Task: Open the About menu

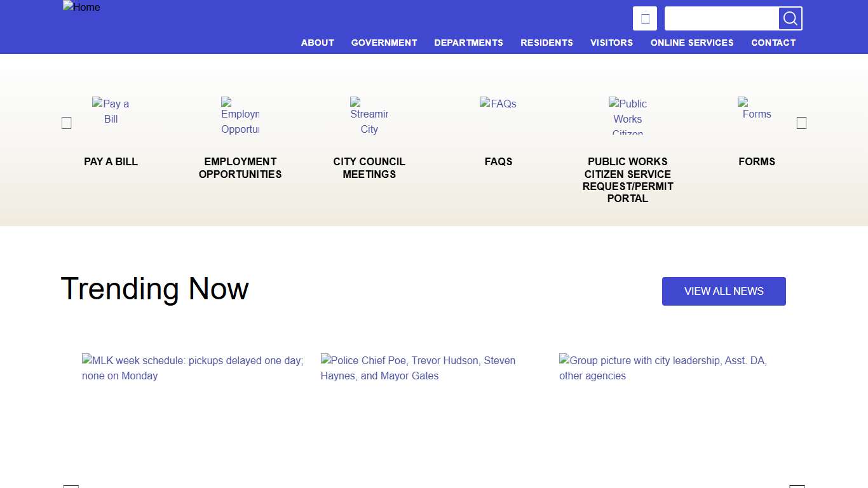Action: (x=317, y=43)
